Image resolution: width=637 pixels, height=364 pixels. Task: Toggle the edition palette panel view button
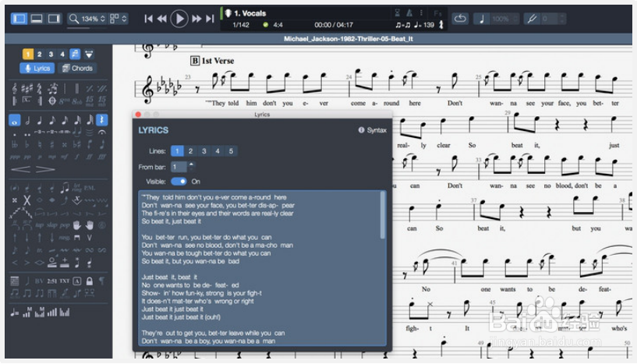tap(19, 19)
